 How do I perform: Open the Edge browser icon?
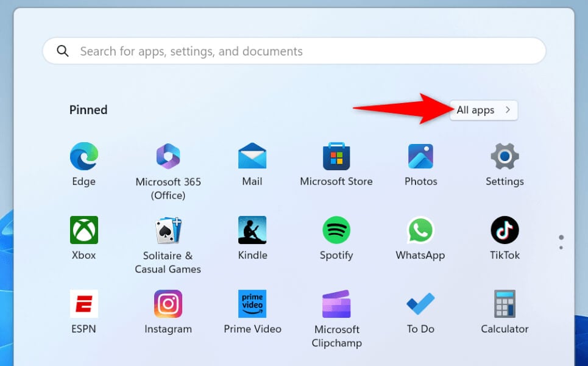pos(84,156)
